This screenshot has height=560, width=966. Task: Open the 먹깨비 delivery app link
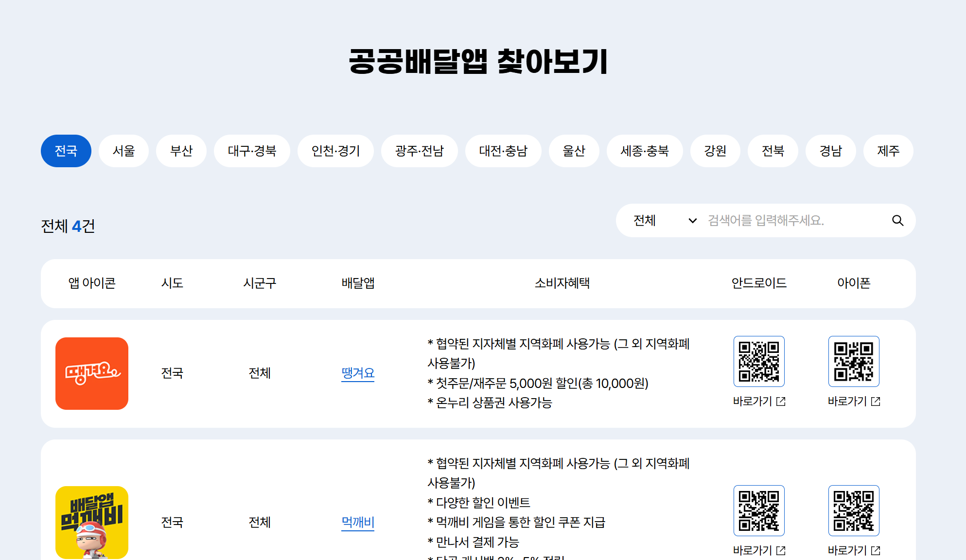[x=358, y=522]
